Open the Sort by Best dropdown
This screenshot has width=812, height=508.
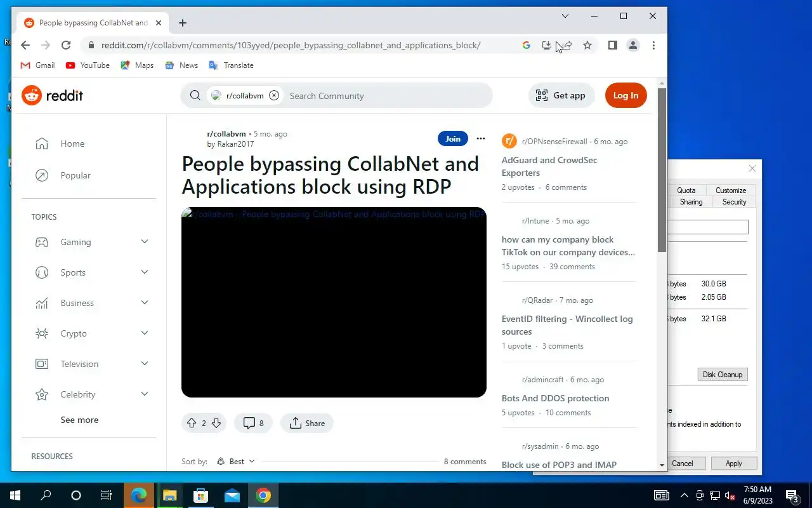(235, 462)
